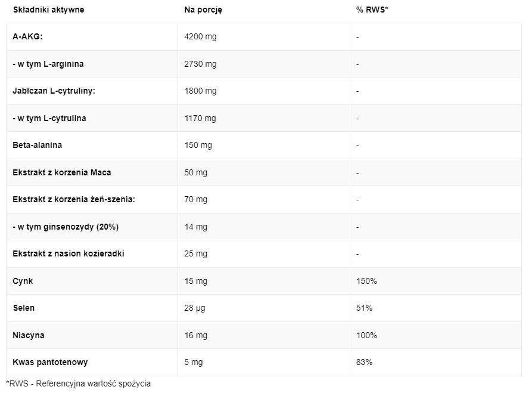Screen dimensions: 532x396
Task: Click the 2730 mg value
Action: coord(200,64)
